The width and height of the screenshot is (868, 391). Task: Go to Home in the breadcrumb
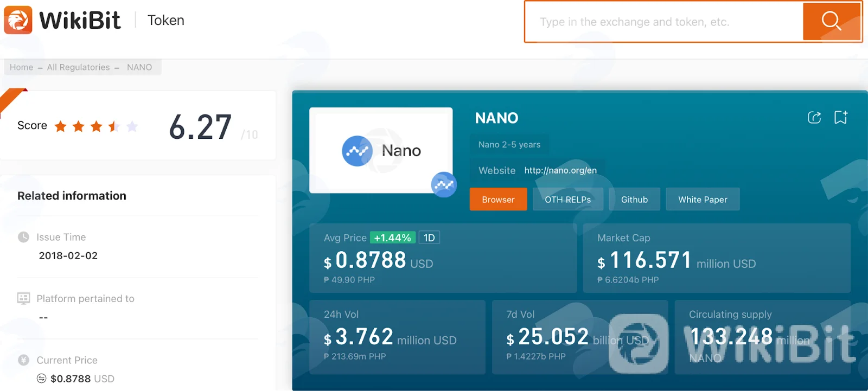22,67
